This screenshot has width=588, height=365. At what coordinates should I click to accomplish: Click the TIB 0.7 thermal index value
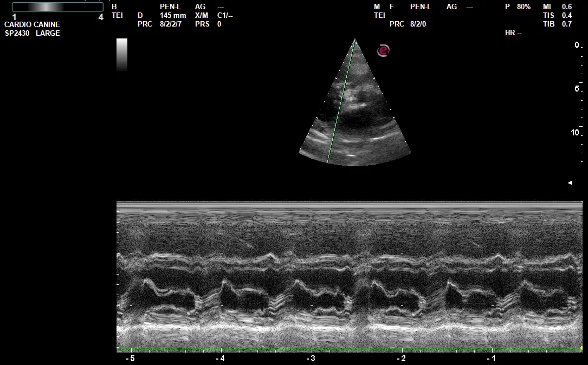point(557,24)
